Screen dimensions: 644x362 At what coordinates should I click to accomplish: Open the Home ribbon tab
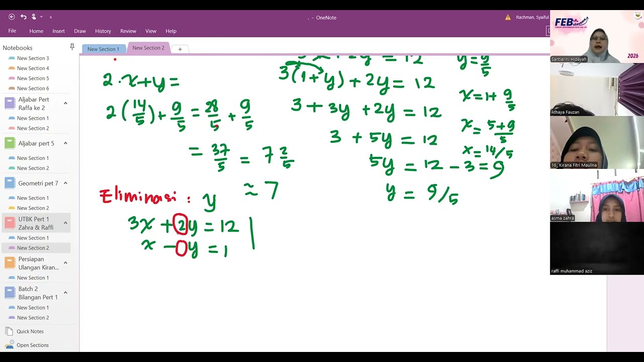(x=36, y=31)
